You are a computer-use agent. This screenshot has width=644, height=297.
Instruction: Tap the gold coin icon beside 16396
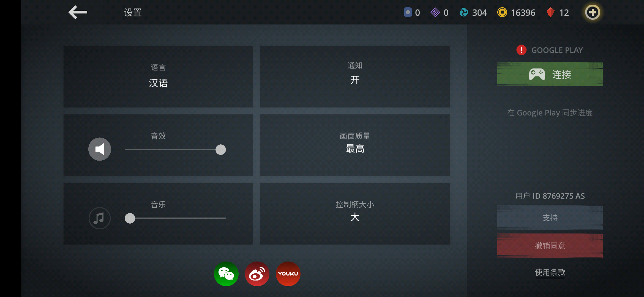tap(502, 12)
